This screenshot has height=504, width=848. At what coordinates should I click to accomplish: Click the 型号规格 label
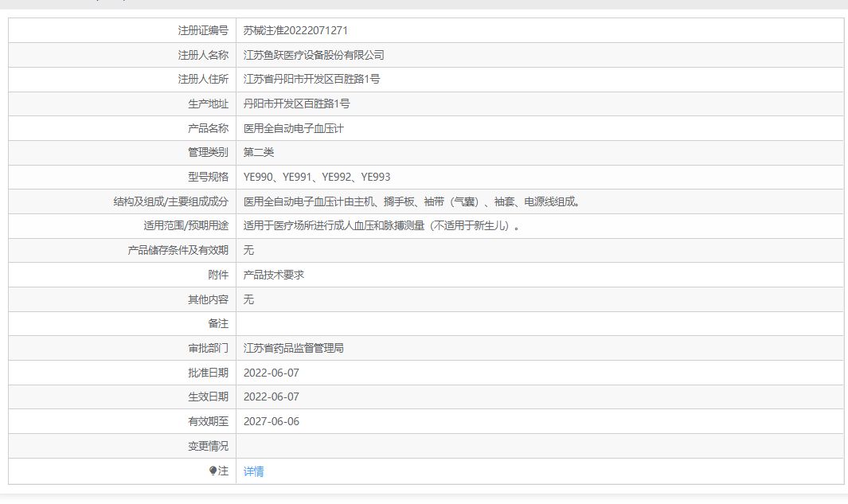[x=208, y=178]
